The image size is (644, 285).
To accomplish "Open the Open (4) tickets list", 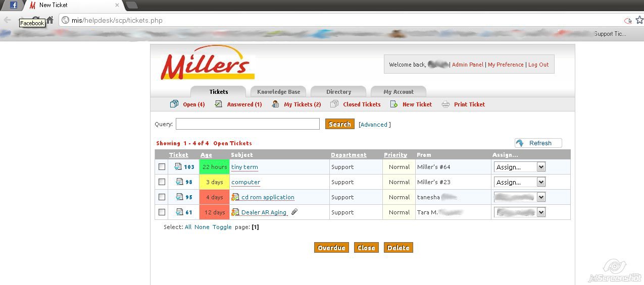I will point(194,104).
